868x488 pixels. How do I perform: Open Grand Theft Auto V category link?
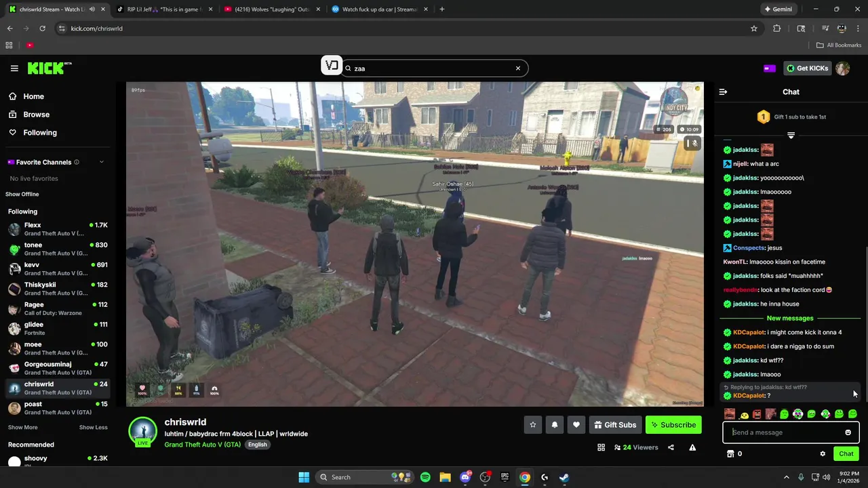[202, 445]
